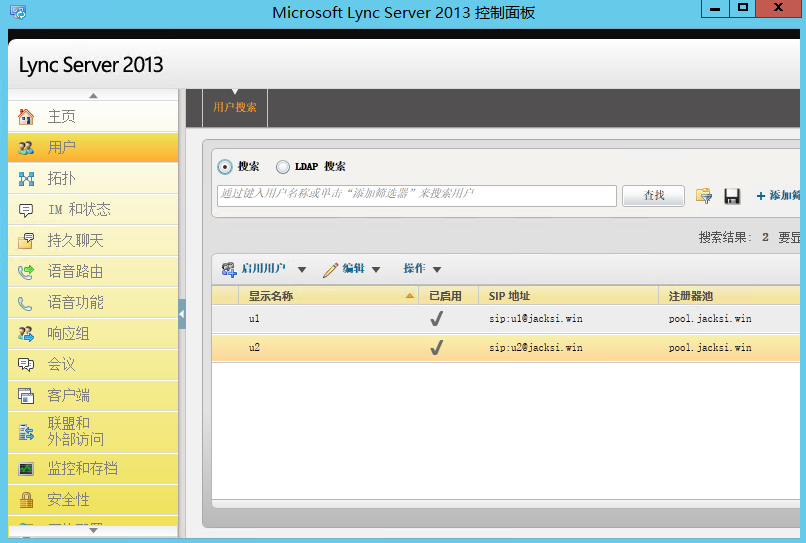Focus the user search input field
The height and width of the screenshot is (543, 806).
click(417, 196)
